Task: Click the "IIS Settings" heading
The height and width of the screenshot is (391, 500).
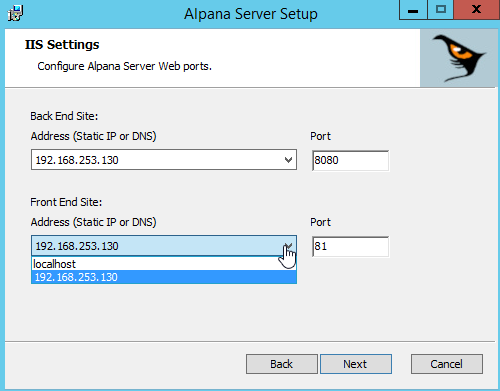Action: 62,44
